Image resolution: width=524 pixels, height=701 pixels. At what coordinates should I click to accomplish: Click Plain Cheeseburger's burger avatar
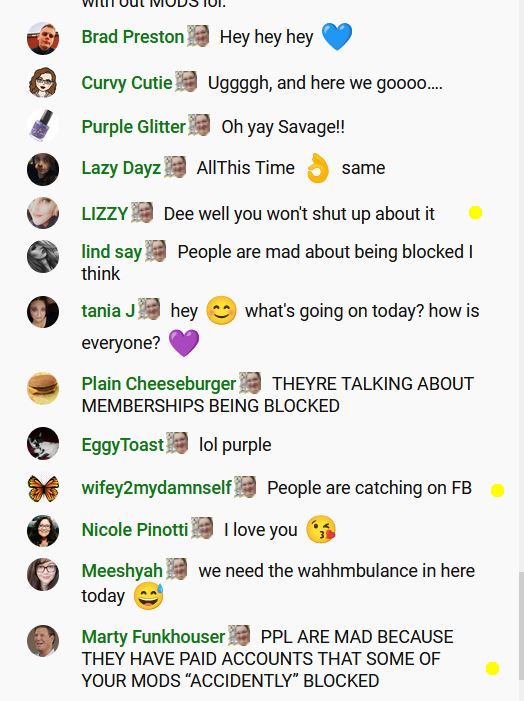43,388
